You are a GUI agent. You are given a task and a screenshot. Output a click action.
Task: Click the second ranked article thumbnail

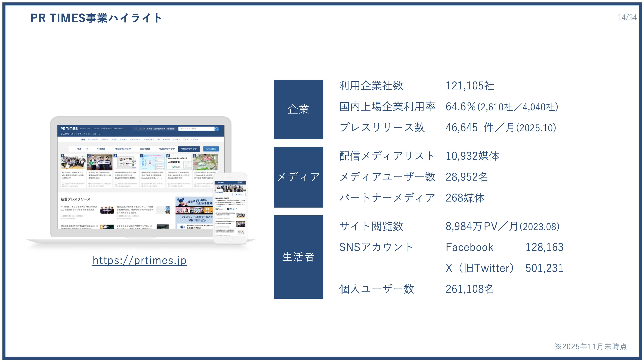pyautogui.click(x=100, y=162)
